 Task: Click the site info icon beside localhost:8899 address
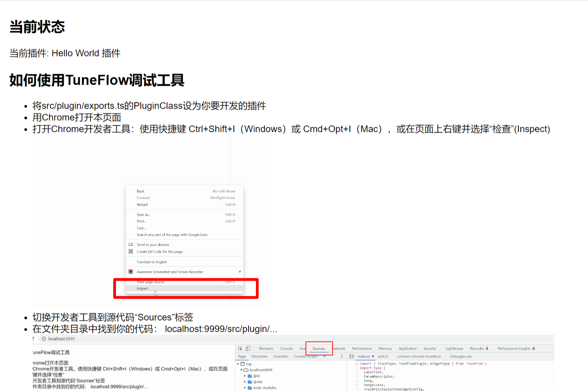(44, 339)
